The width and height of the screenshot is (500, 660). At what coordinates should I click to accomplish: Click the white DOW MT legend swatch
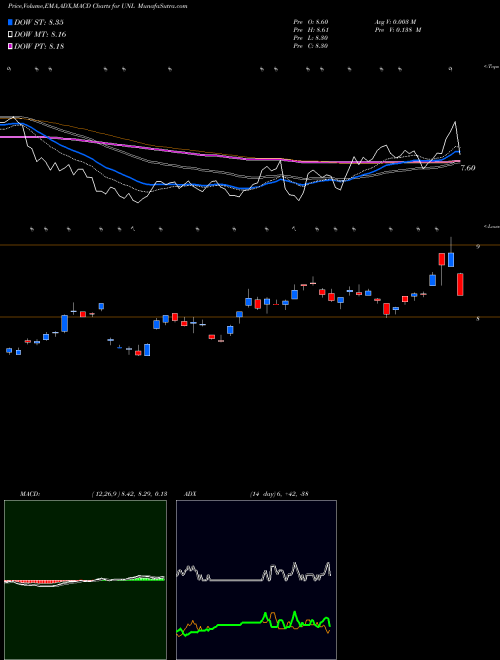tap(11, 34)
